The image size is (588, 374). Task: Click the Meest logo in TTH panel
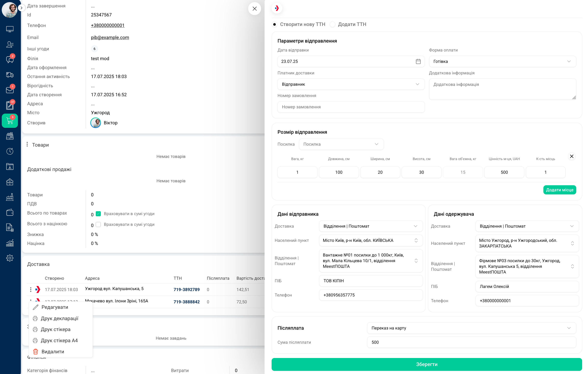[x=277, y=8]
